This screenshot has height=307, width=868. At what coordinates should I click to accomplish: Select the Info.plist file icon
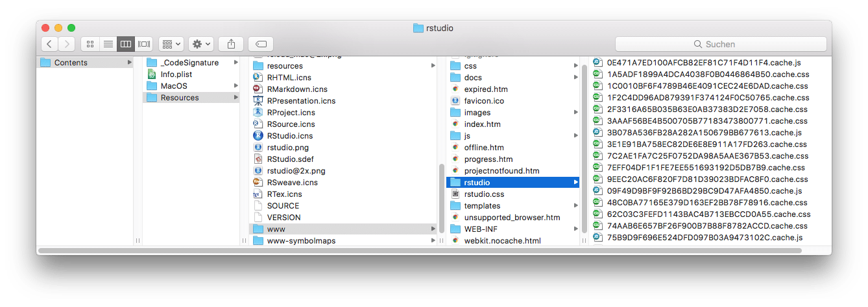point(152,74)
